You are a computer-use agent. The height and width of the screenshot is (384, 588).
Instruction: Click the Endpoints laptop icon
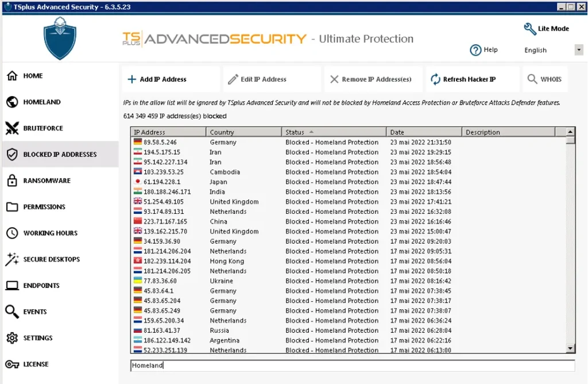click(12, 286)
